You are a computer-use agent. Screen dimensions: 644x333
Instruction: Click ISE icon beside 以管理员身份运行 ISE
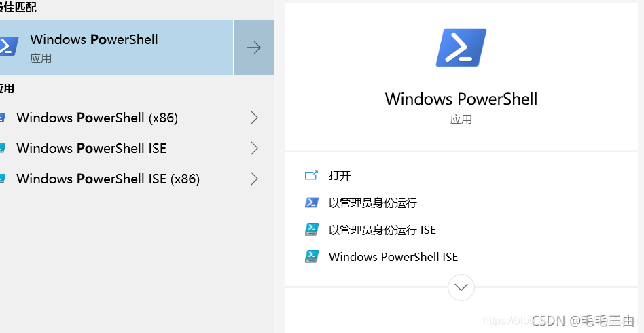click(311, 230)
